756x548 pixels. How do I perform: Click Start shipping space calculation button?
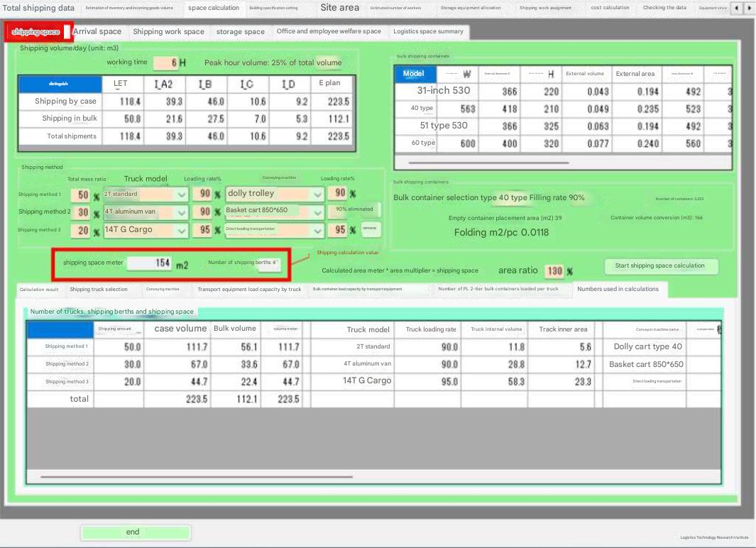pyautogui.click(x=660, y=266)
